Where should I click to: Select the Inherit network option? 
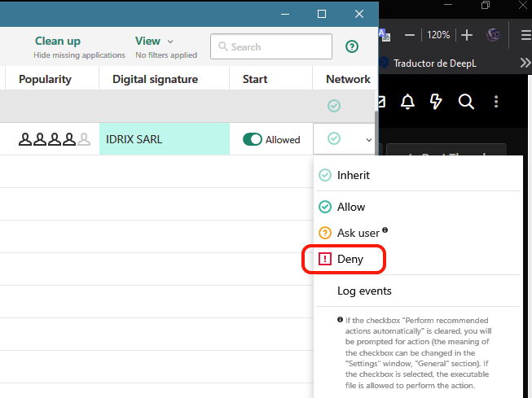(x=353, y=175)
